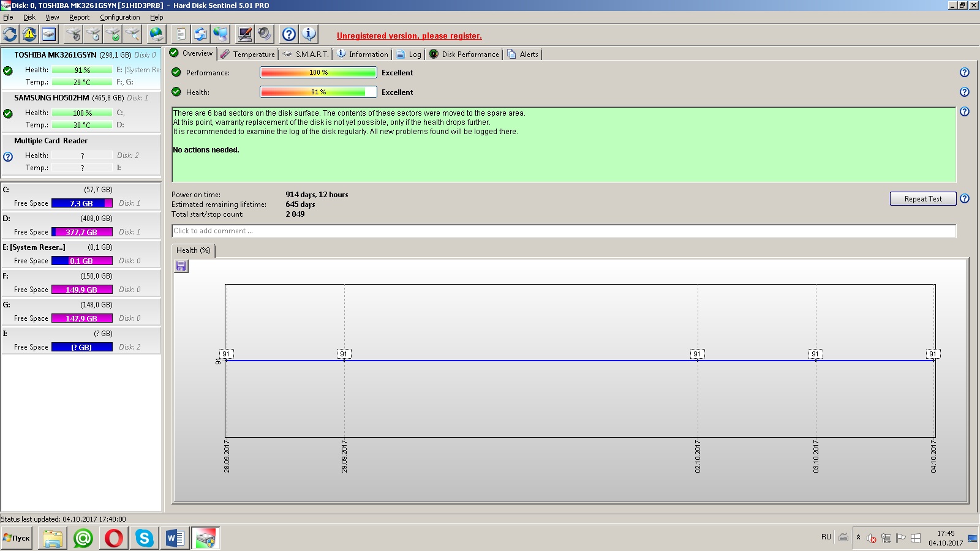
Task: Click the Unregistered version register link
Action: [x=409, y=36]
